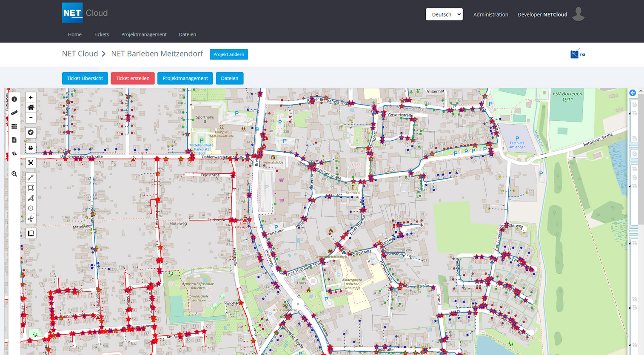Viewport: 644px width, 355px height.
Task: Select the line drawing tool
Action: tap(31, 178)
